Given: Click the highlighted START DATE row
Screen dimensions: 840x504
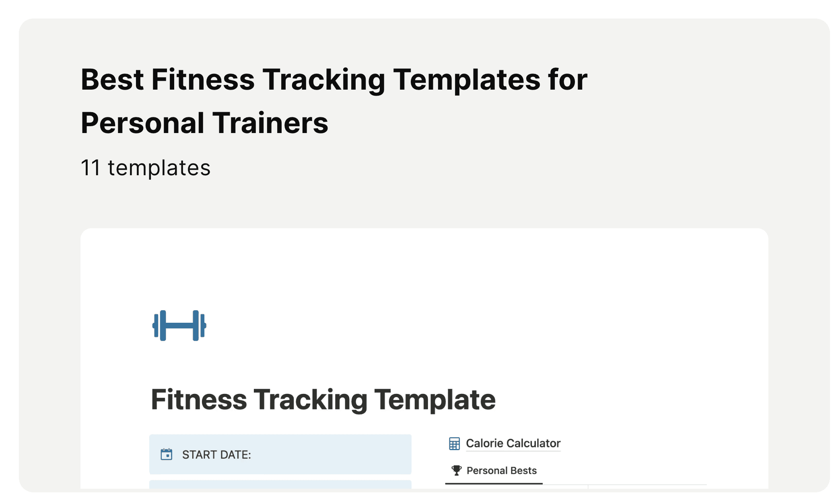Looking at the screenshot, I should [x=280, y=455].
